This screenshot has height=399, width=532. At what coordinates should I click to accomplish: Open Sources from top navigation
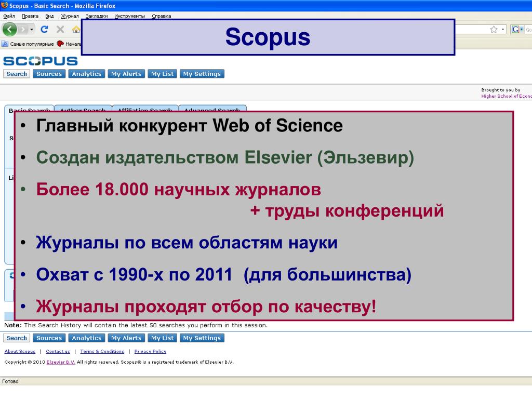pos(49,74)
